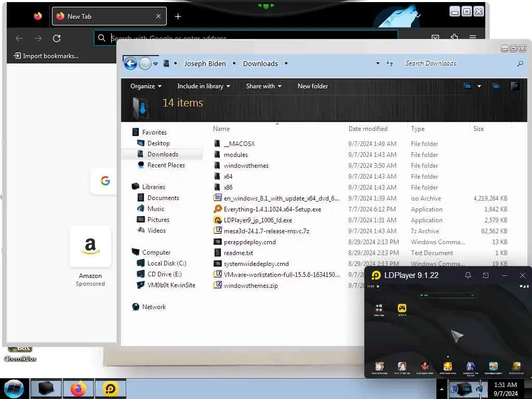This screenshot has width=532, height=399.
Task: Open the yellow gamepad app in LDPlayer
Action: pyautogui.click(x=402, y=308)
